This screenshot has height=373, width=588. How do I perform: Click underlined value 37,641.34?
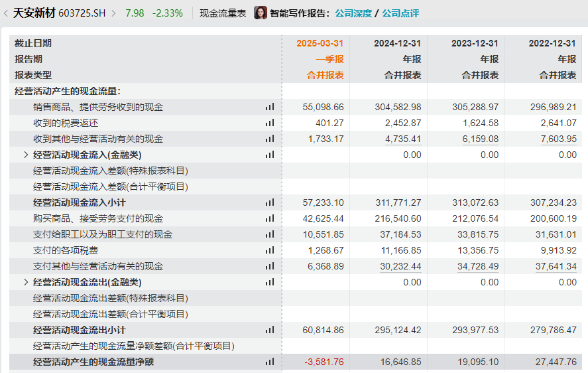coord(556,266)
